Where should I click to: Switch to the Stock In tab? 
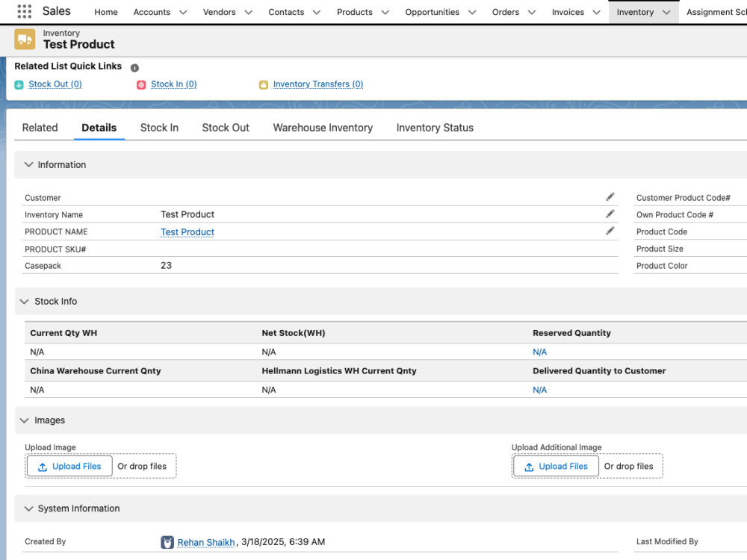[x=159, y=128]
